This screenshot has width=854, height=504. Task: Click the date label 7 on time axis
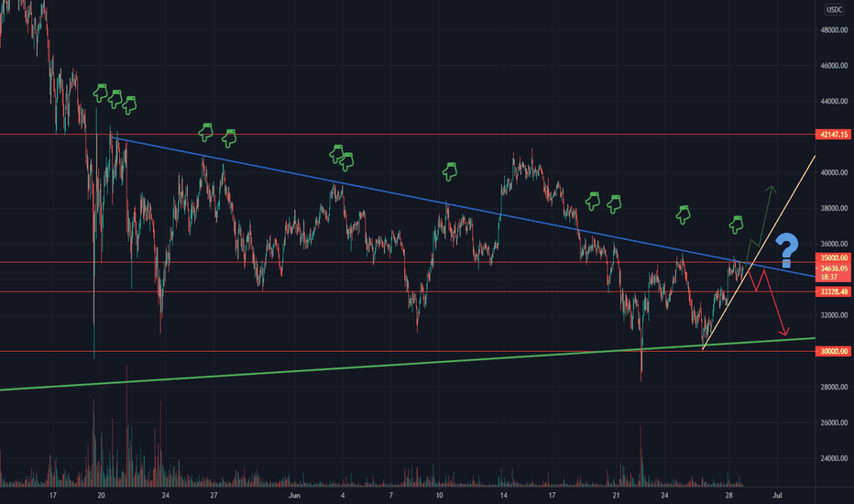[x=390, y=495]
